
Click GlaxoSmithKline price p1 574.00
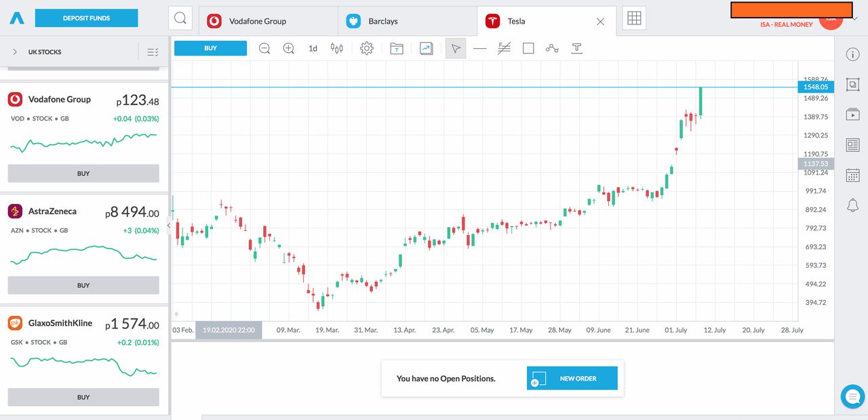(132, 324)
